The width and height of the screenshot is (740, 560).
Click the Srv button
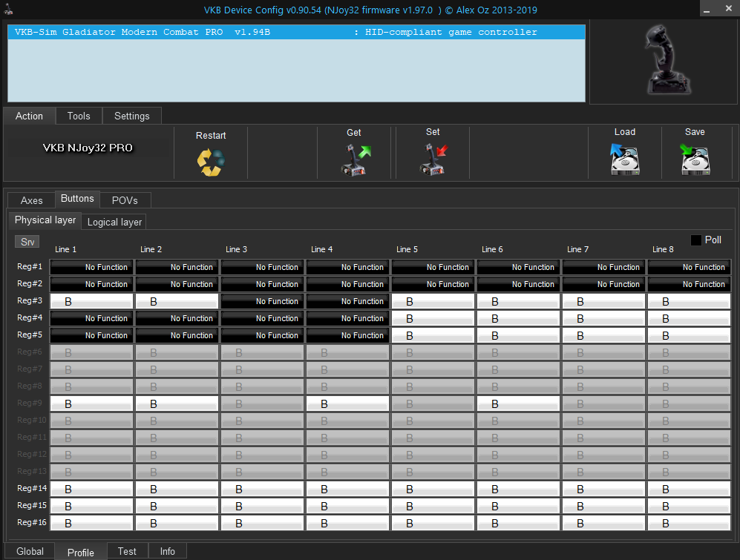(x=27, y=242)
